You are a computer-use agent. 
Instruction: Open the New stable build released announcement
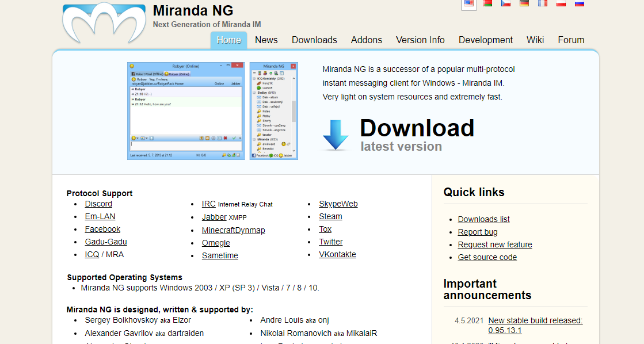[535, 326]
